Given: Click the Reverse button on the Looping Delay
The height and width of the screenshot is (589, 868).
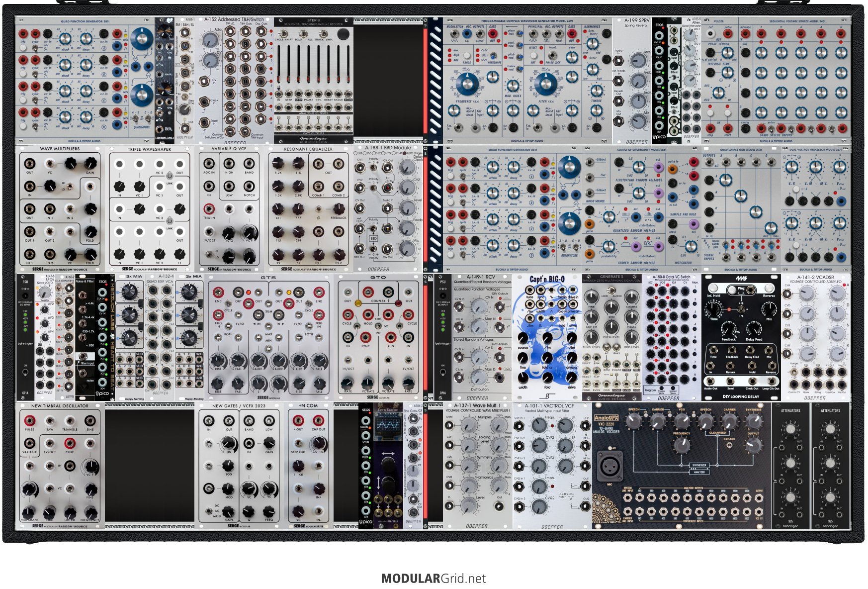Looking at the screenshot, I should coord(769,289).
